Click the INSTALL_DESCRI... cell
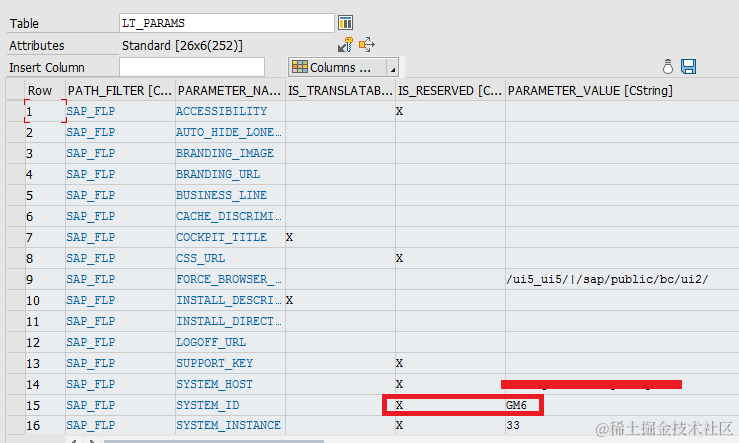This screenshot has width=739, height=443. [230, 300]
